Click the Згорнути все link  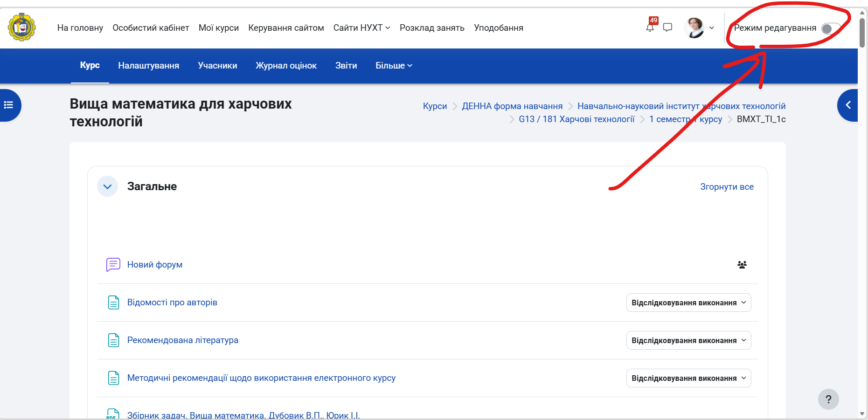tap(727, 187)
